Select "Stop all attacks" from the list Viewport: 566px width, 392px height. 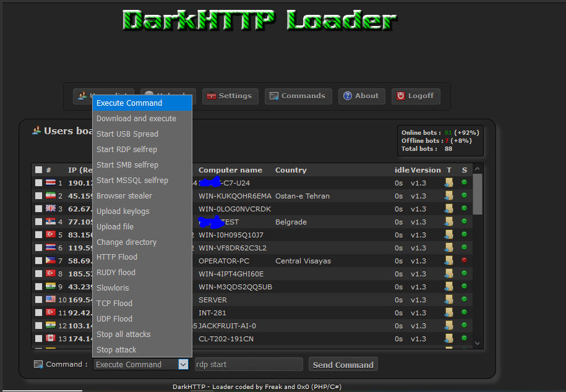(x=123, y=334)
